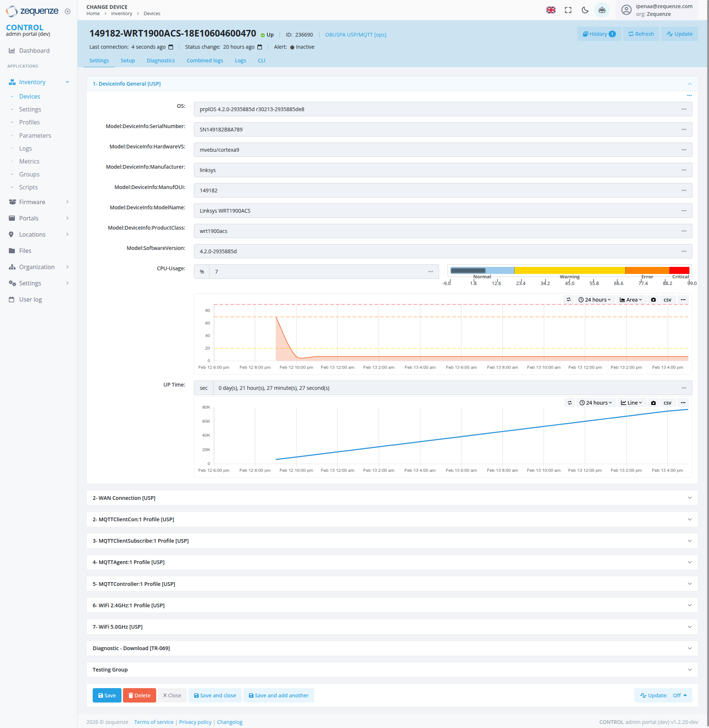Toggle fullscreen mode
This screenshot has height=728, width=709.
click(x=568, y=10)
